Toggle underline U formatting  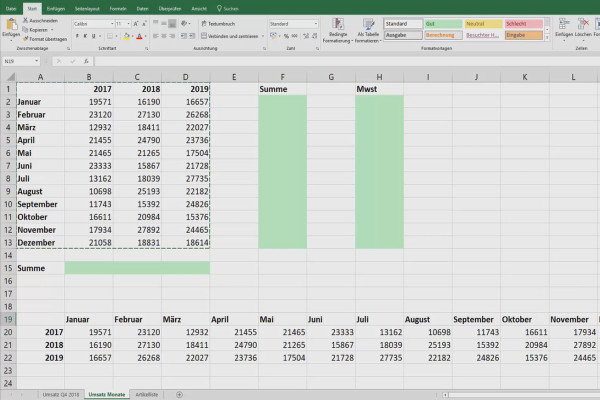(93, 36)
